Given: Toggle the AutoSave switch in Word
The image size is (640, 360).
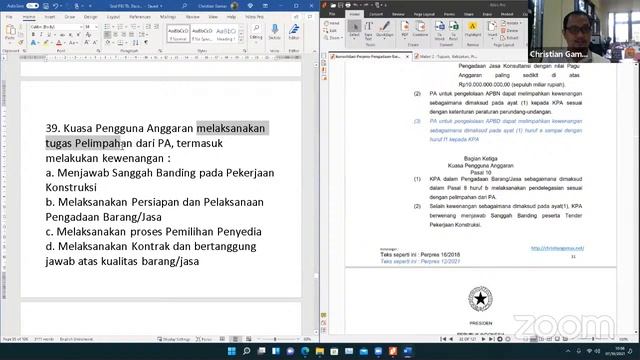Looking at the screenshot, I should pos(32,6).
